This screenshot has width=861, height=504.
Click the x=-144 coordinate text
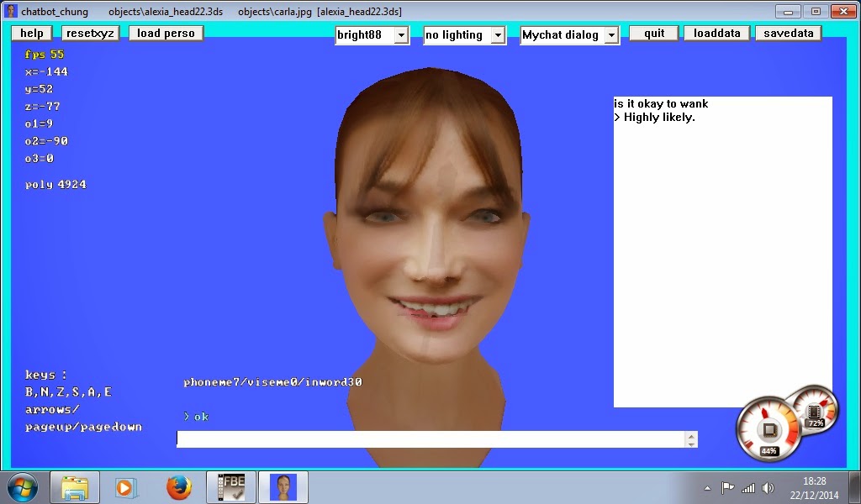46,72
